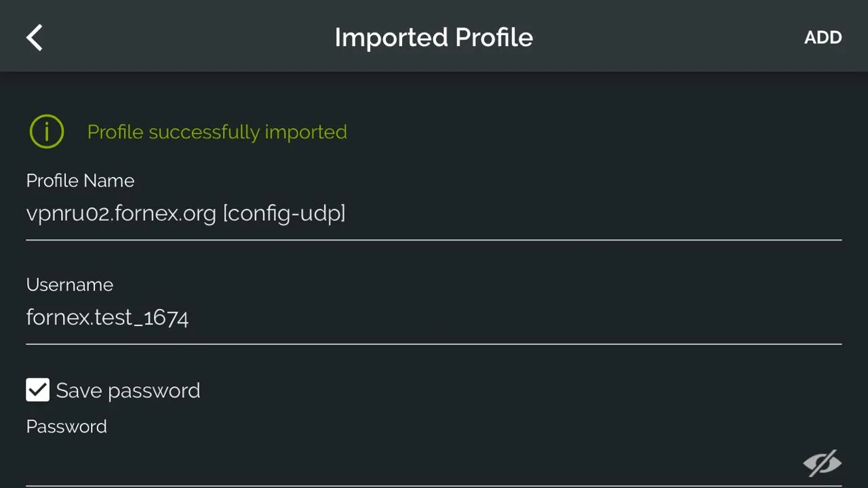Screen dimensions: 868x488
Task: Uncheck the Save password checkbox
Action: coord(38,390)
